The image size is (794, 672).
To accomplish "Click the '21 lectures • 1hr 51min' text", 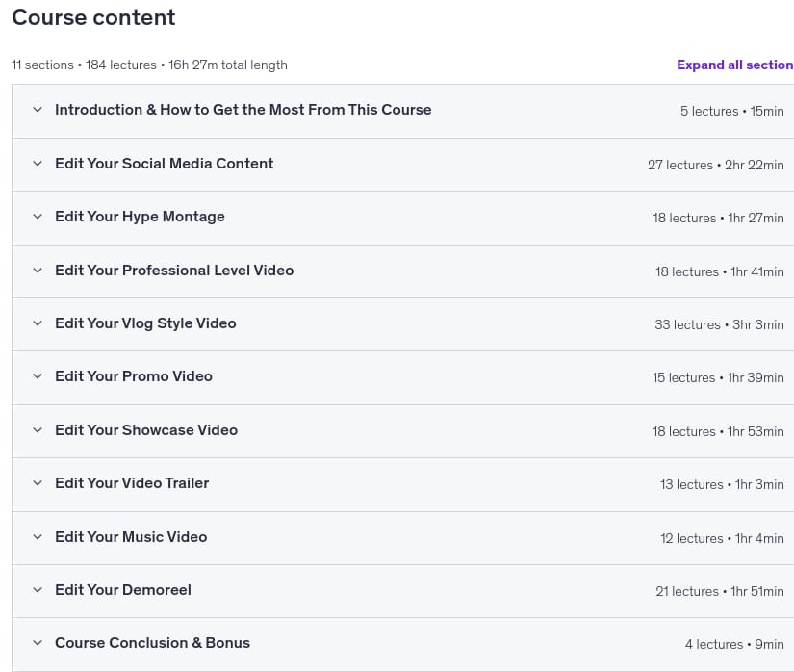I will coord(720,591).
